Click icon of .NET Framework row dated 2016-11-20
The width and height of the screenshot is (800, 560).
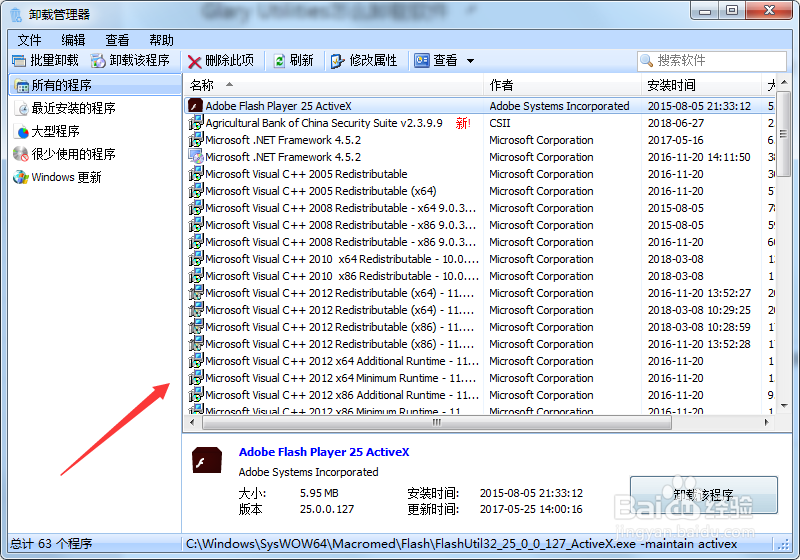(x=196, y=157)
